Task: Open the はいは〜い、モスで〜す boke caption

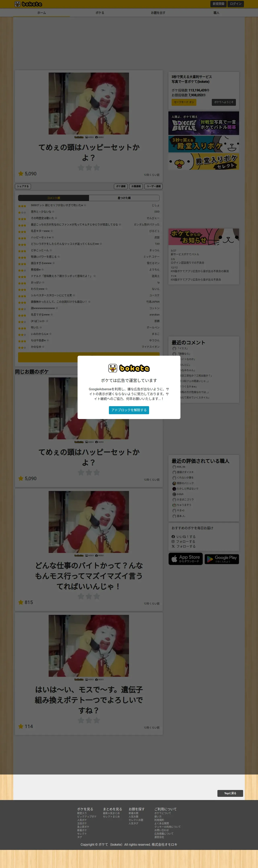Action: point(89,700)
